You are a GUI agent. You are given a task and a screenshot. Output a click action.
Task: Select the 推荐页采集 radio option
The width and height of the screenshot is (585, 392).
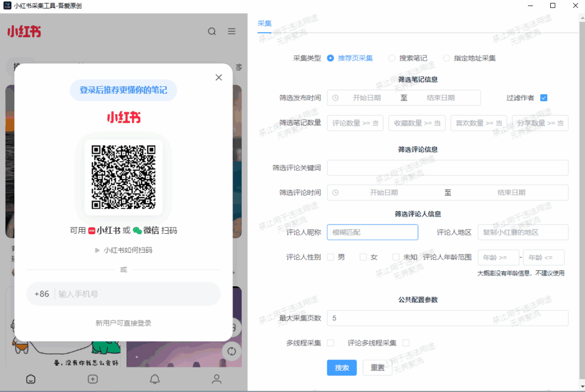click(331, 58)
